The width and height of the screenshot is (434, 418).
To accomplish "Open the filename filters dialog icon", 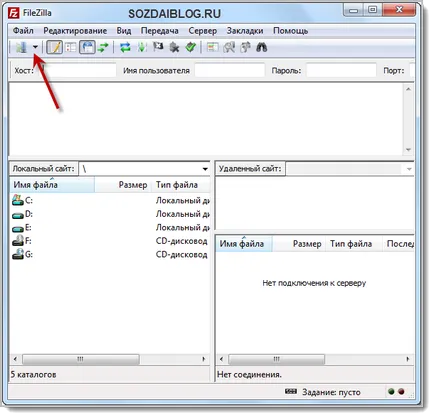I will [x=212, y=47].
